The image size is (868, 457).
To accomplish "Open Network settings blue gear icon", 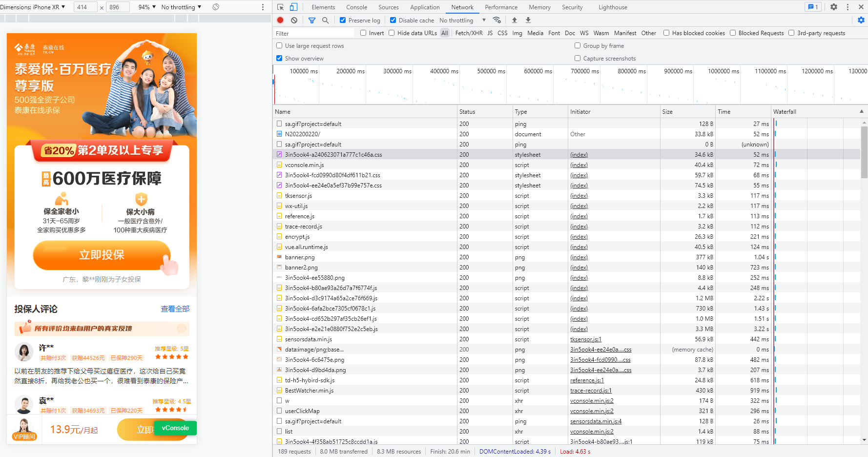I will [861, 20].
